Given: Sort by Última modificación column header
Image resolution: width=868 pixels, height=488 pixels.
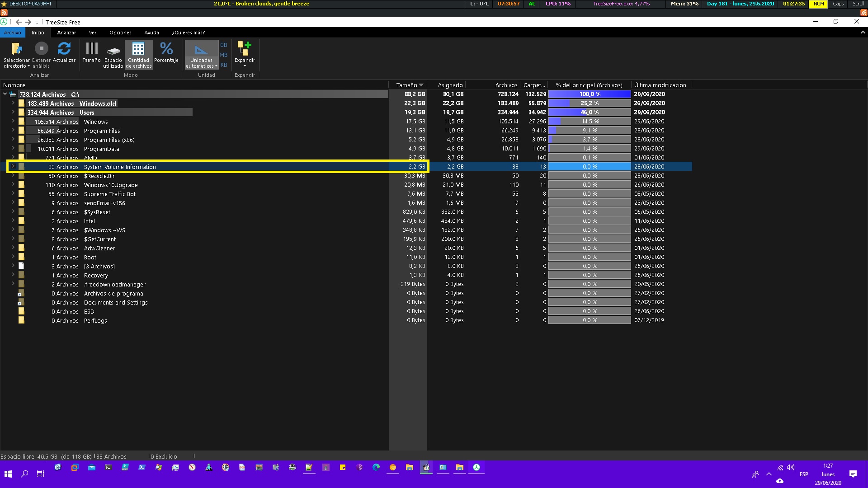Looking at the screenshot, I should [660, 85].
